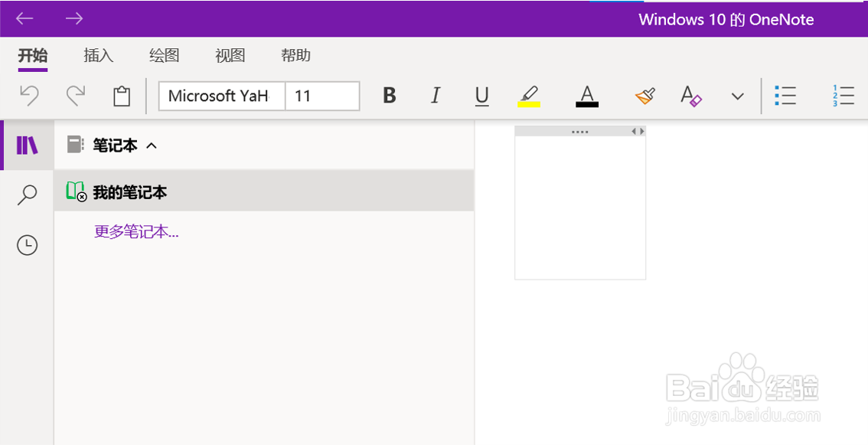The image size is (868, 445).
Task: Go back with the left arrow
Action: (24, 18)
